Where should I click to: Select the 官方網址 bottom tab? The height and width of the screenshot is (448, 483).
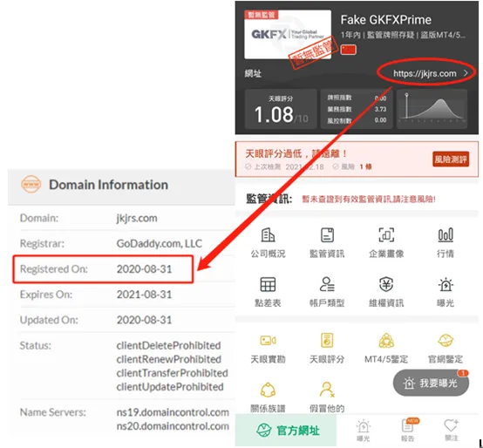tap(286, 431)
